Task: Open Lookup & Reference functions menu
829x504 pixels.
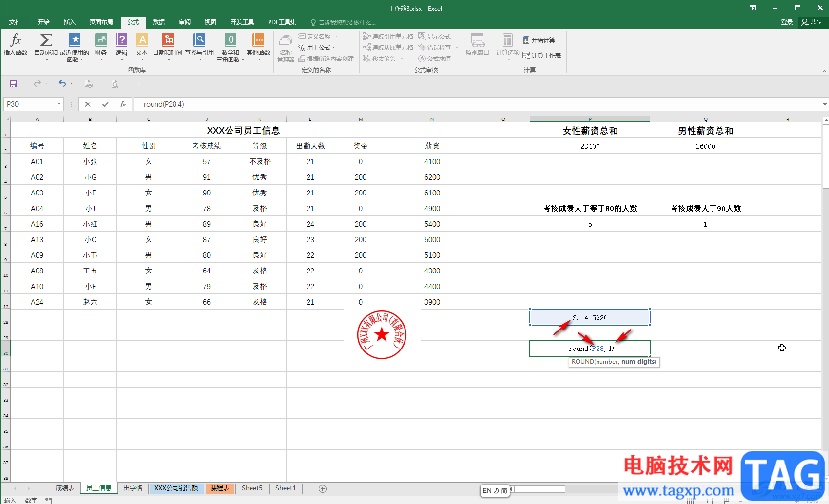Action: click(x=199, y=47)
